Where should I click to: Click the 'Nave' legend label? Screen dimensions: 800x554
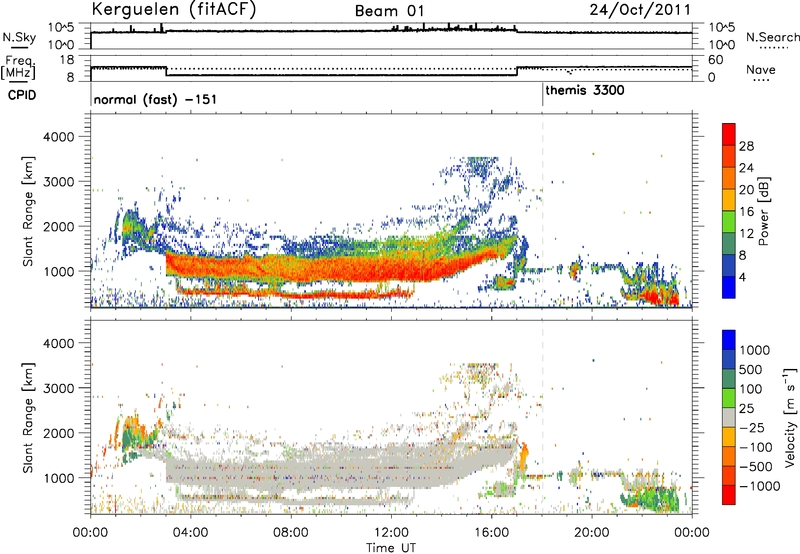tap(761, 69)
